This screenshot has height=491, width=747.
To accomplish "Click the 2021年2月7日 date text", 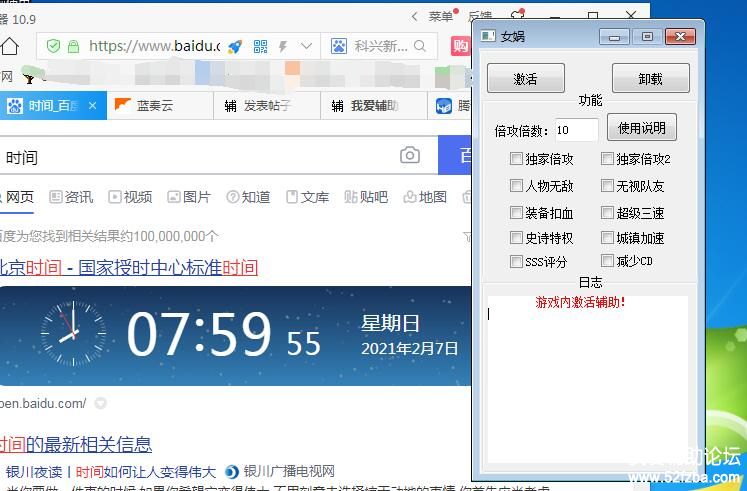I will [409, 349].
